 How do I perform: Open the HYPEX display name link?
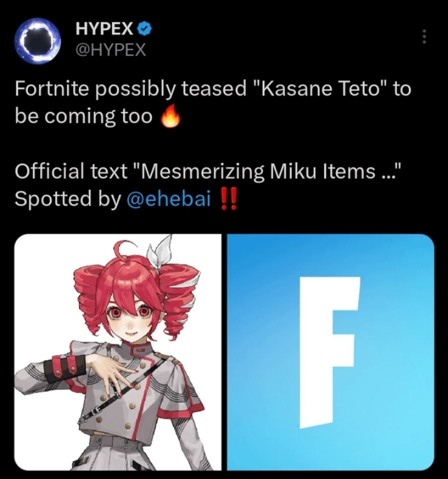click(x=104, y=29)
